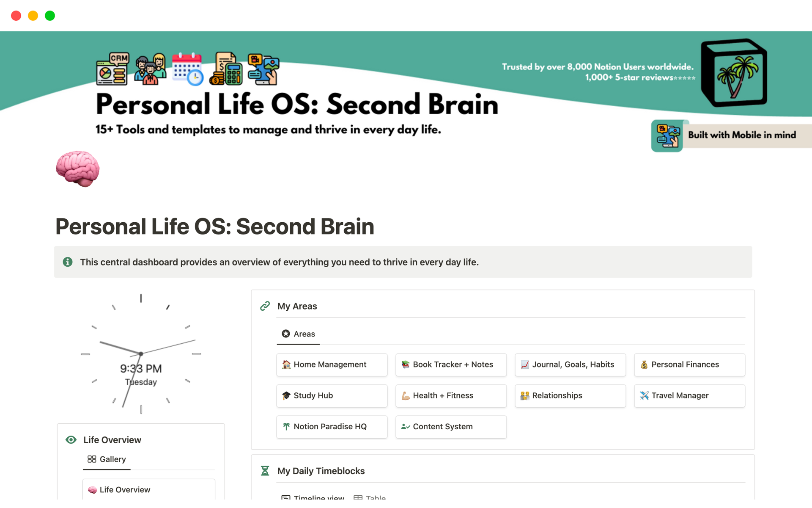Switch to the Timeline view tab
This screenshot has height=508, width=812.
(x=313, y=497)
